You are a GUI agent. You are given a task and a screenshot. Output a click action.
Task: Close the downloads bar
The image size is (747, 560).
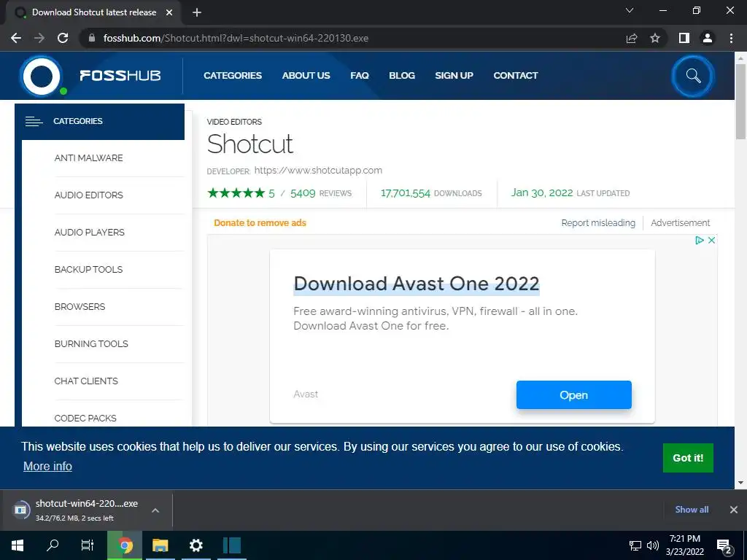tap(734, 510)
